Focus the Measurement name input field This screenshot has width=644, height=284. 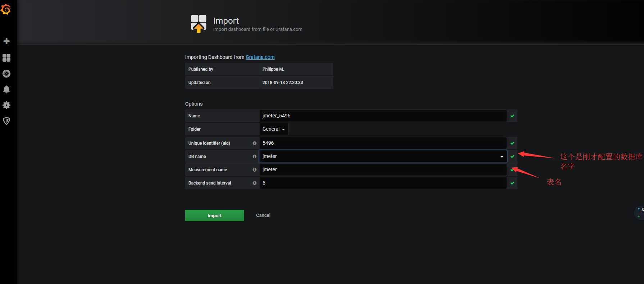pyautogui.click(x=383, y=170)
